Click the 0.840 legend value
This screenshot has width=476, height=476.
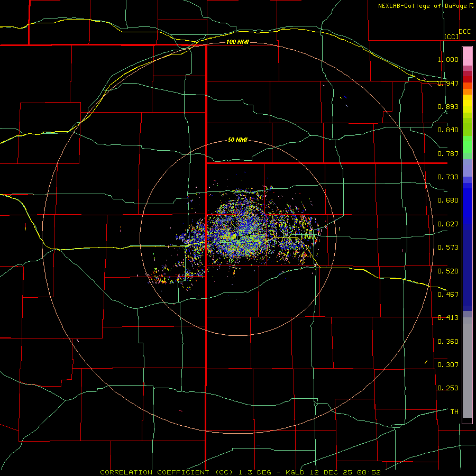tap(448, 130)
